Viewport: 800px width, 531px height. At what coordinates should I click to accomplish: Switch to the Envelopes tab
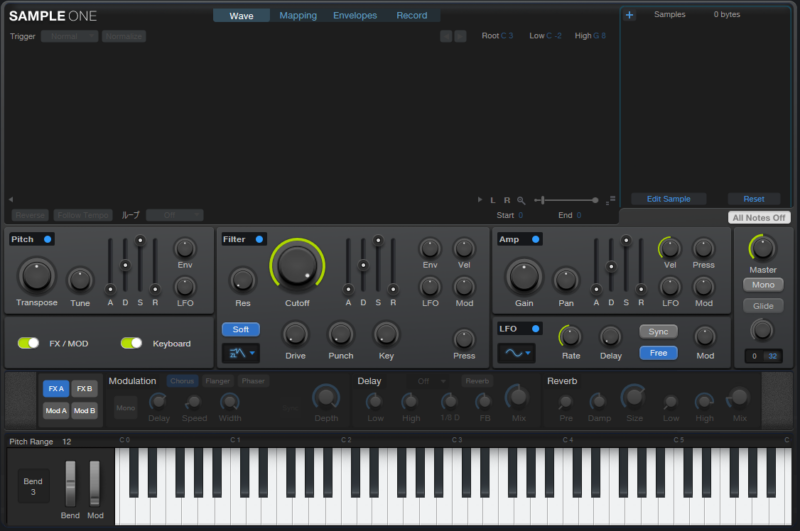tap(355, 15)
